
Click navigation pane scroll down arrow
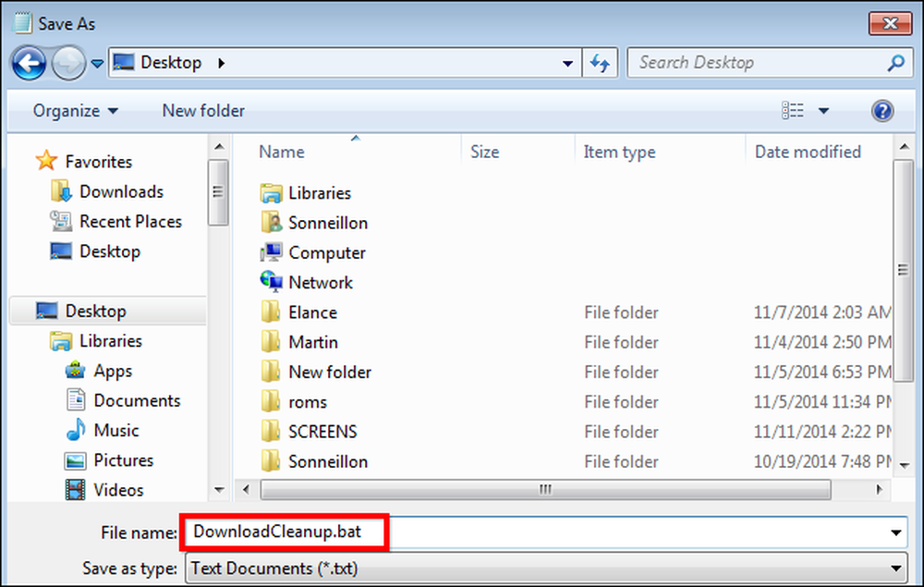pyautogui.click(x=219, y=490)
